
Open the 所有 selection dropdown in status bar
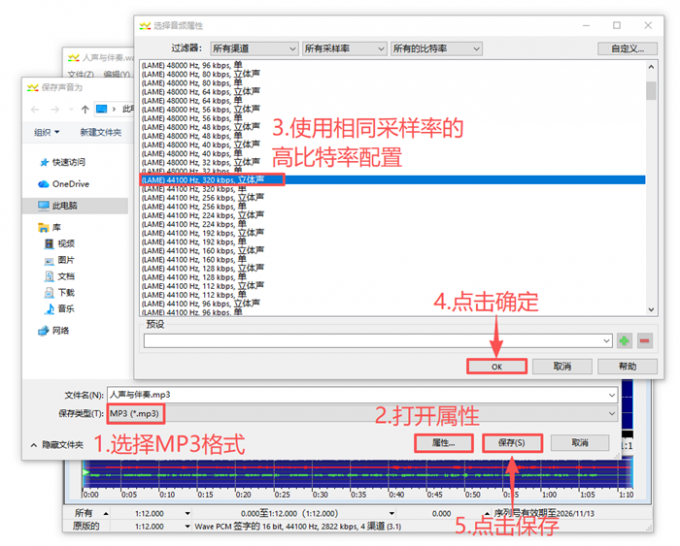pos(106,513)
